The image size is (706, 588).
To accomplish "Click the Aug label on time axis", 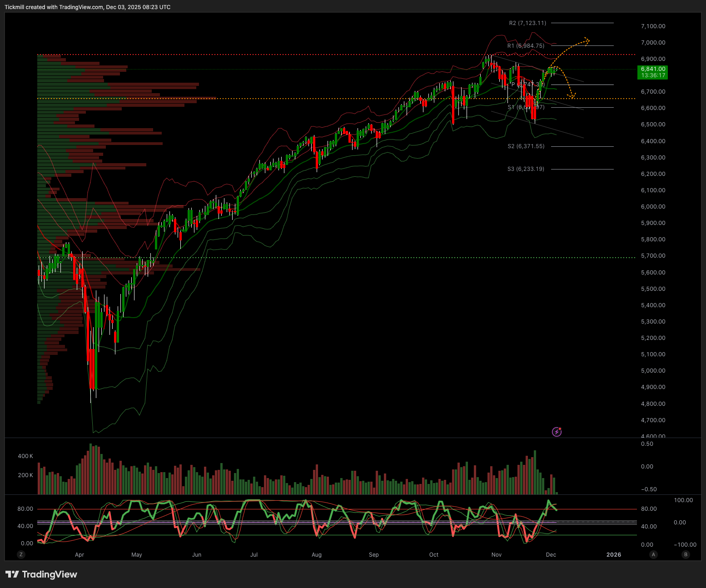I will [317, 554].
